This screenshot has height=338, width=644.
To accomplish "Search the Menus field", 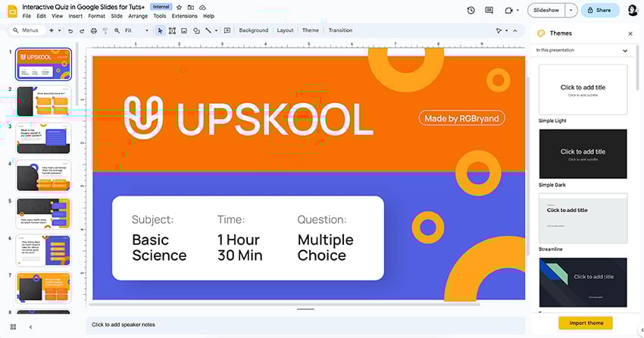I will click(27, 30).
